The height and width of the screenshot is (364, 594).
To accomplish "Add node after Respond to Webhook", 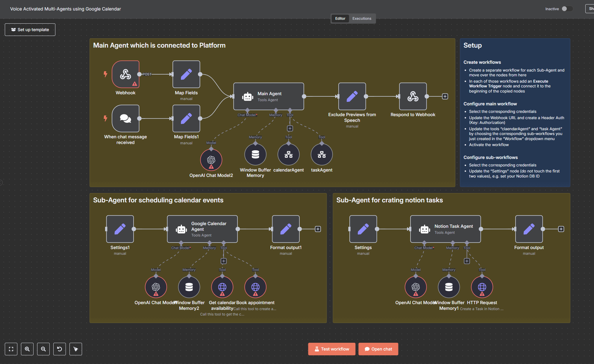I will pos(445,96).
